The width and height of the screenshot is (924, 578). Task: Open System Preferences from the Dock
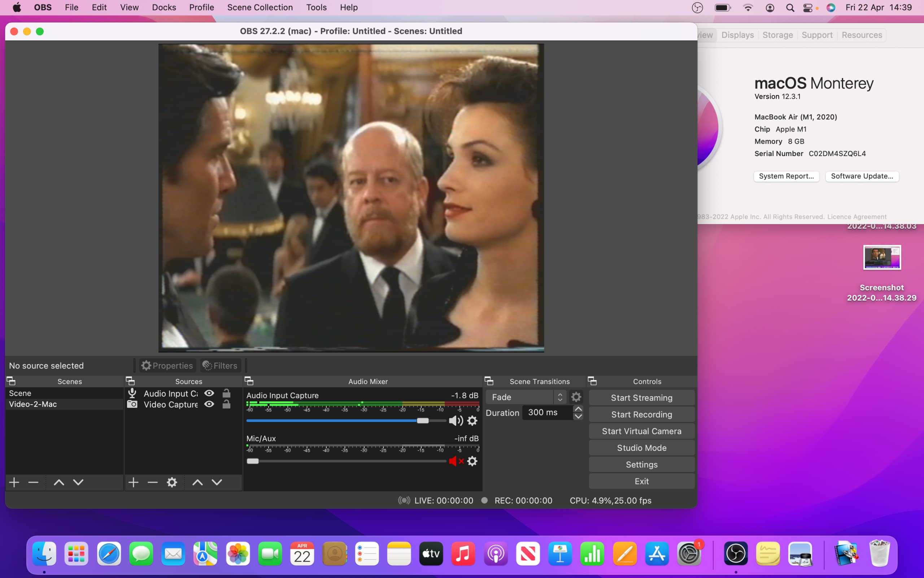[689, 553]
